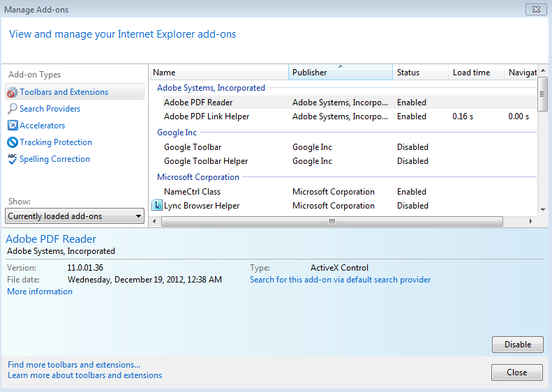The image size is (552, 392).
Task: Select the Google Toolbar add-on
Action: pyautogui.click(x=193, y=147)
